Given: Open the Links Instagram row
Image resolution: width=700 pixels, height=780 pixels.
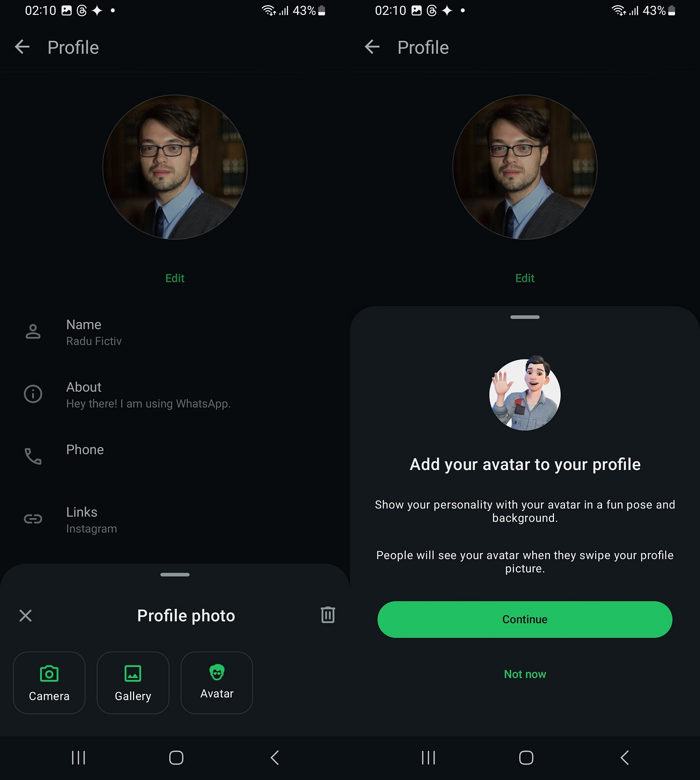Looking at the screenshot, I should coord(175,520).
